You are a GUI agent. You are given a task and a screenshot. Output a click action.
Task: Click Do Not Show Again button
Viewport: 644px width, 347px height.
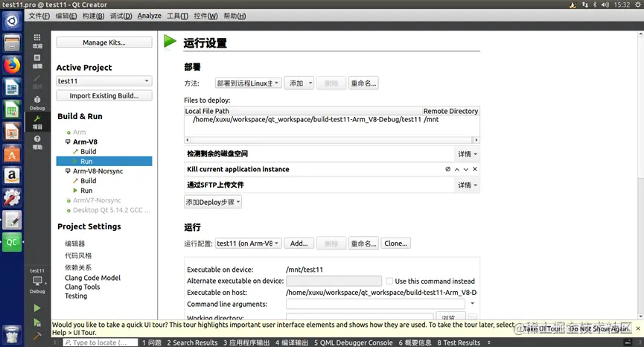599,329
